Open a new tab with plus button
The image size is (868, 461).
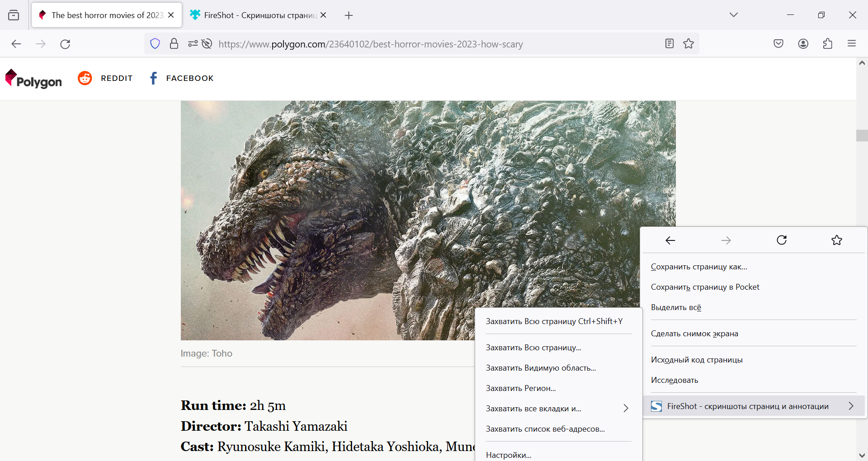pyautogui.click(x=349, y=15)
